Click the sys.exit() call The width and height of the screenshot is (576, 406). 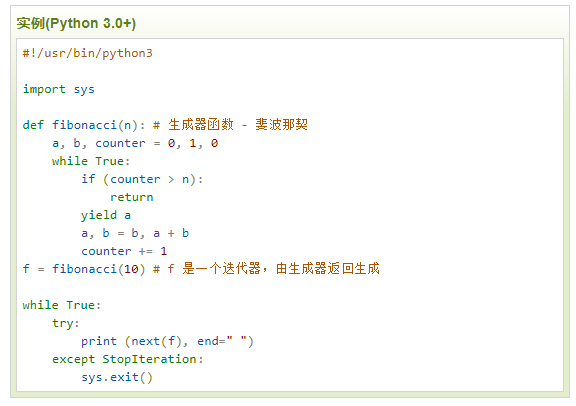[117, 377]
